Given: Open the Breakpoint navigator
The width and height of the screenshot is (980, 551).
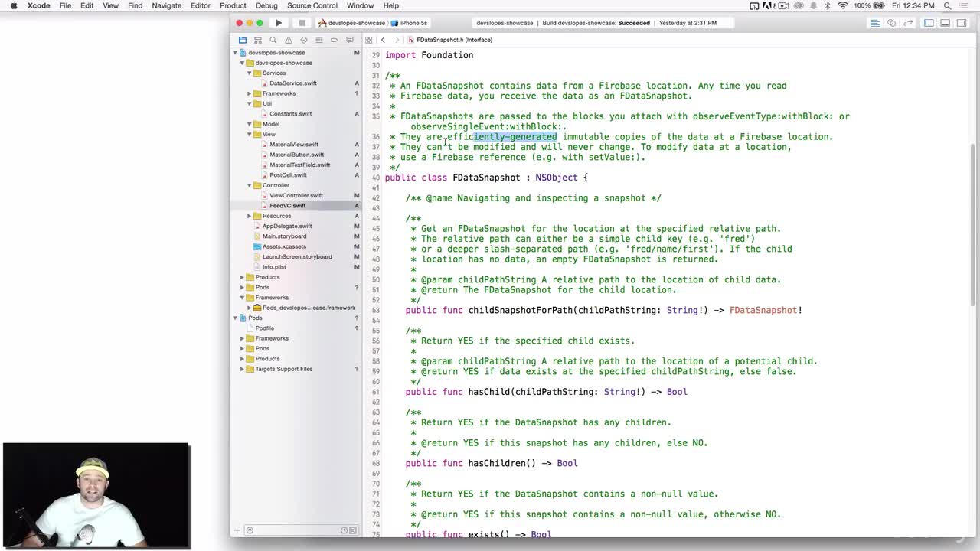Looking at the screenshot, I should pyautogui.click(x=335, y=40).
